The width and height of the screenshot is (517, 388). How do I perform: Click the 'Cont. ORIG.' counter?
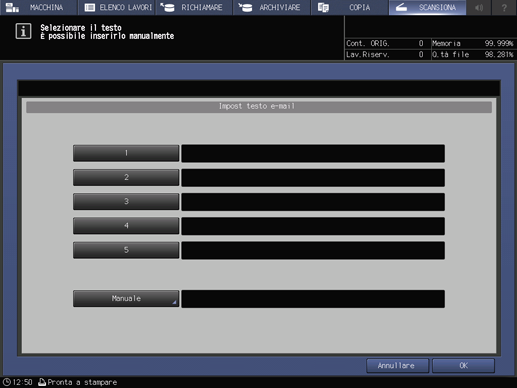click(x=385, y=43)
